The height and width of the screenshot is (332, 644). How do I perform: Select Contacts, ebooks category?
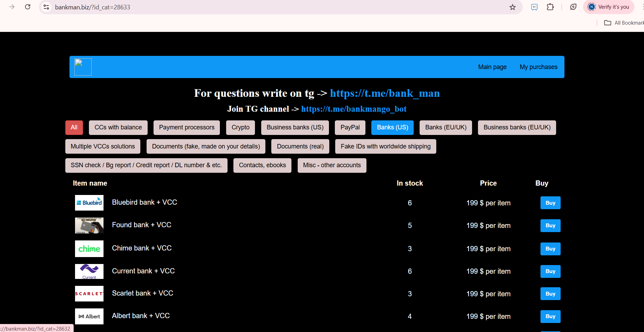pos(262,165)
